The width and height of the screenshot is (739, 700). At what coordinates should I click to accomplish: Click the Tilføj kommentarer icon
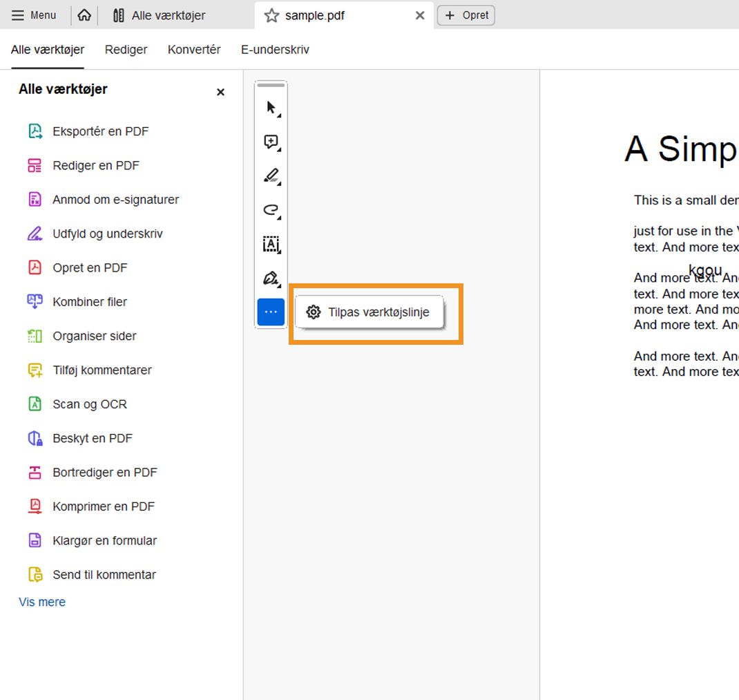tap(35, 370)
